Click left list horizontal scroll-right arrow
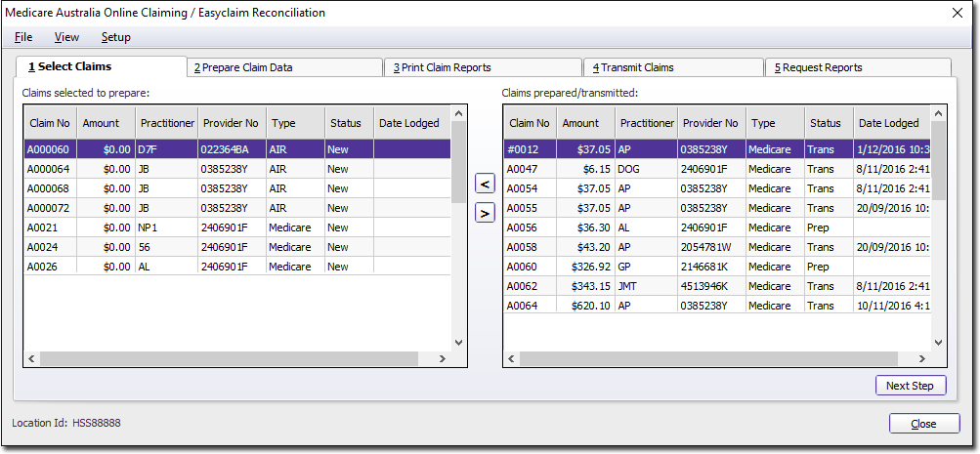 tap(443, 358)
